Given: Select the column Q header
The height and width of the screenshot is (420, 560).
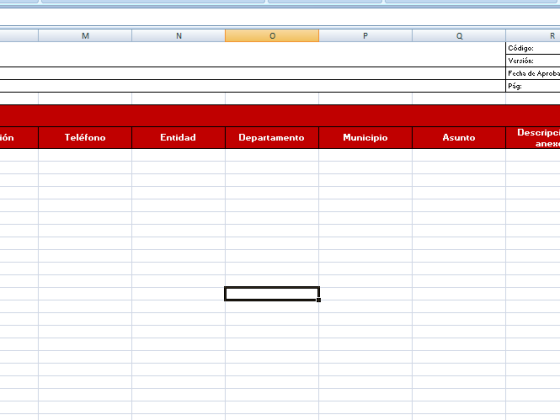Looking at the screenshot, I should (x=459, y=36).
